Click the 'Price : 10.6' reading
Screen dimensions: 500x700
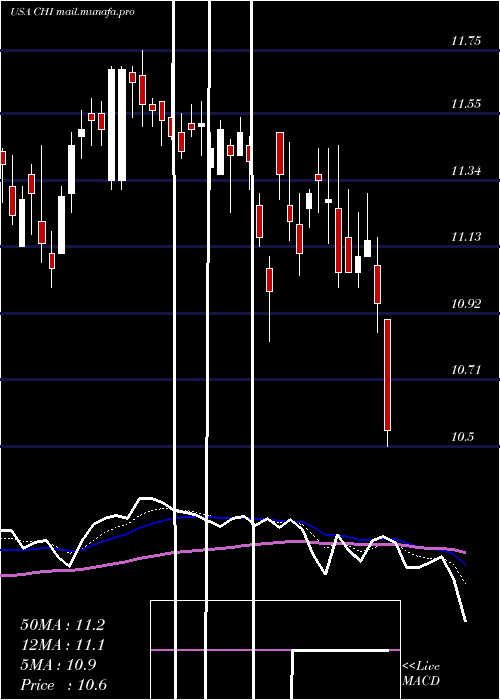point(64,685)
